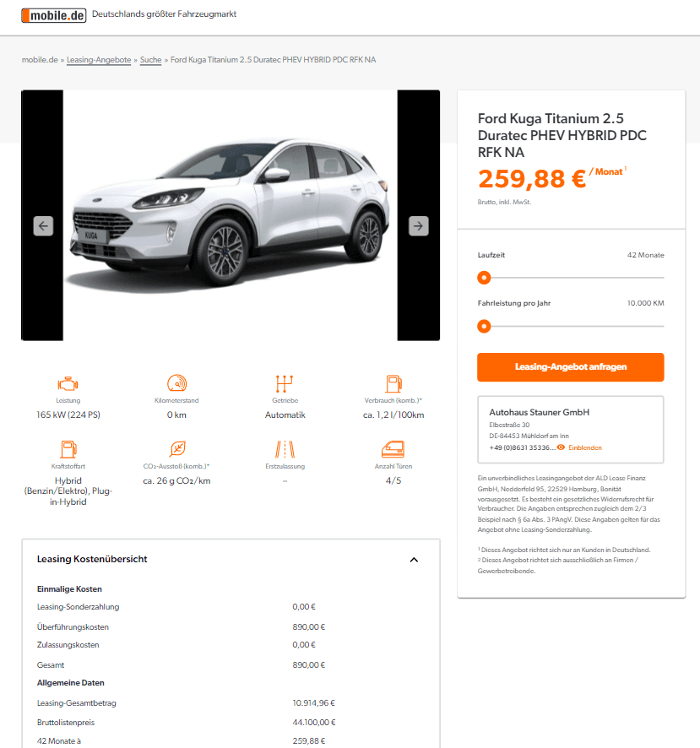This screenshot has width=700, height=748.
Task: Click the Fahrleistung pro Jahr slider handle
Action: (x=484, y=326)
